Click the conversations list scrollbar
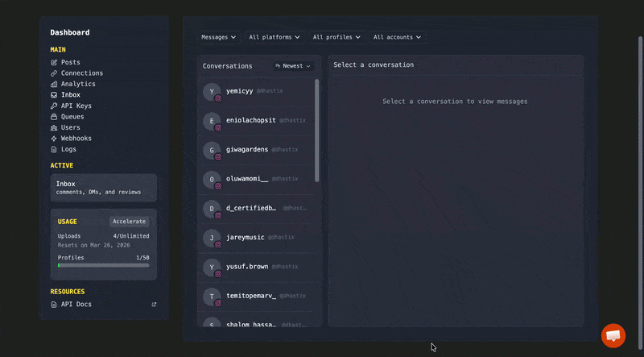Viewport: 644px width, 357px height. [316, 131]
